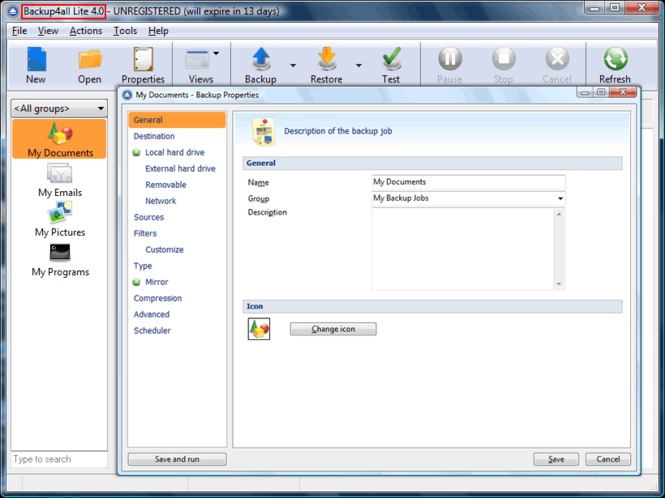The height and width of the screenshot is (498, 665).
Task: Go to the Destination page
Action: tap(154, 136)
